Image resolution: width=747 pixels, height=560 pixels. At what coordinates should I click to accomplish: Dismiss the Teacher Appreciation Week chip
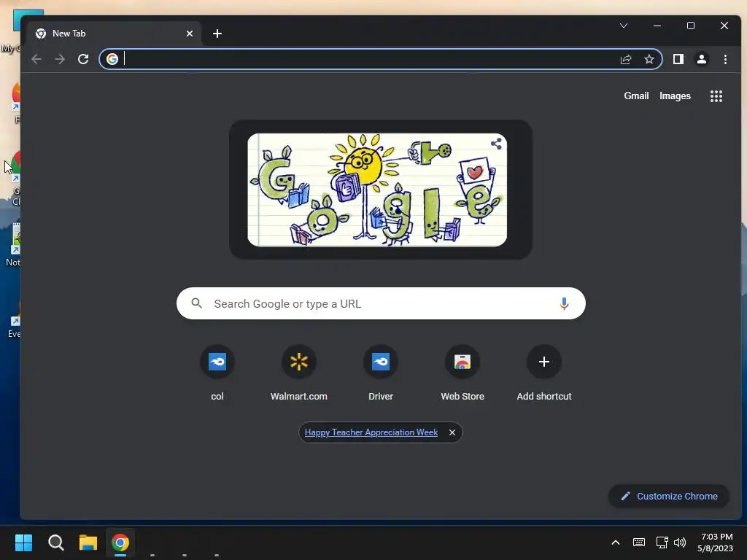452,432
